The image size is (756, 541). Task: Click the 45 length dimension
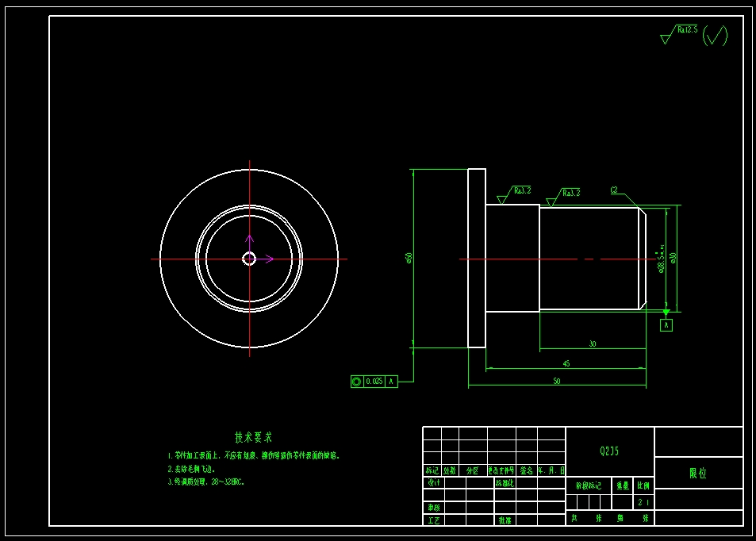(x=566, y=363)
